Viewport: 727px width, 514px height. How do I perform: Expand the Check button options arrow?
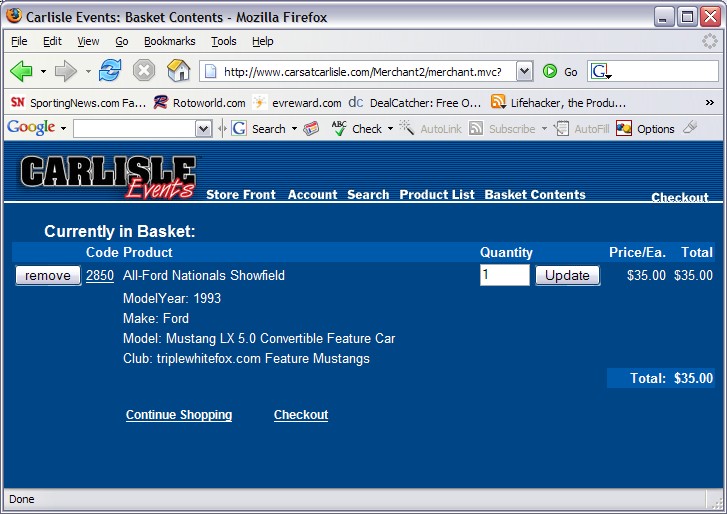point(390,128)
